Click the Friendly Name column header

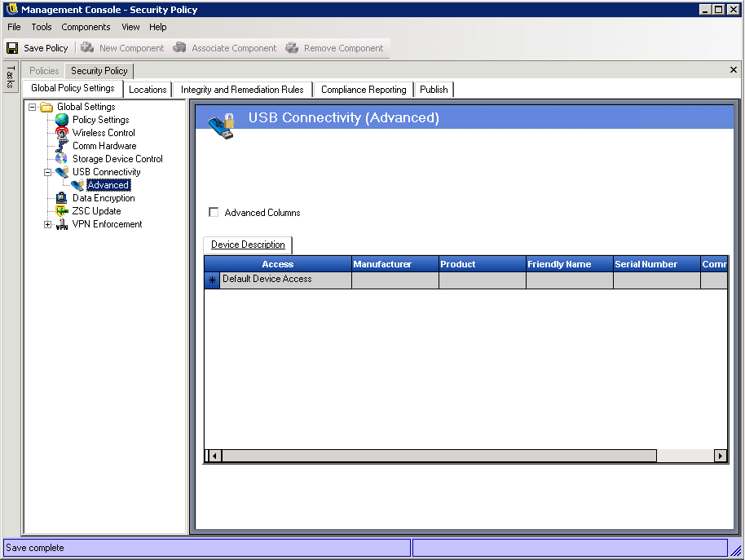pos(570,264)
